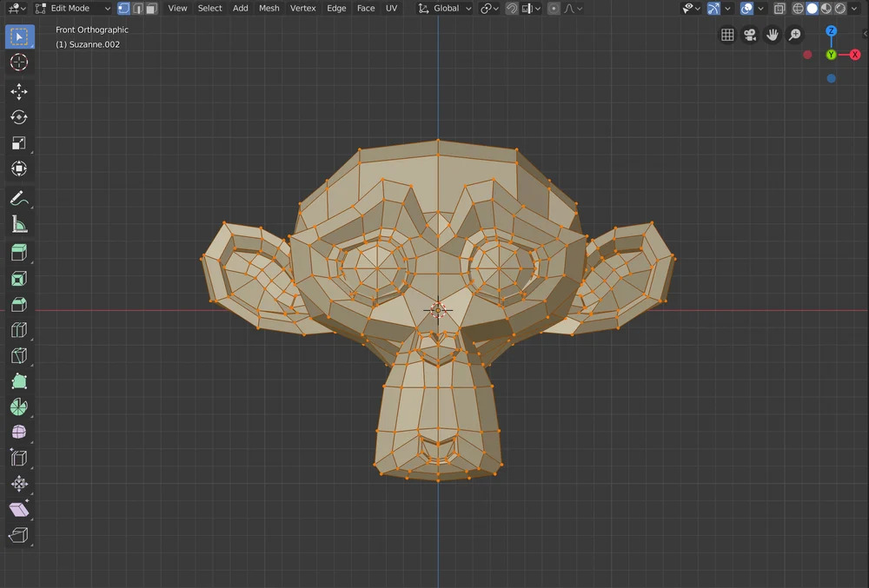Select the Move tool in toolbar
The width and height of the screenshot is (869, 588).
pyautogui.click(x=19, y=92)
